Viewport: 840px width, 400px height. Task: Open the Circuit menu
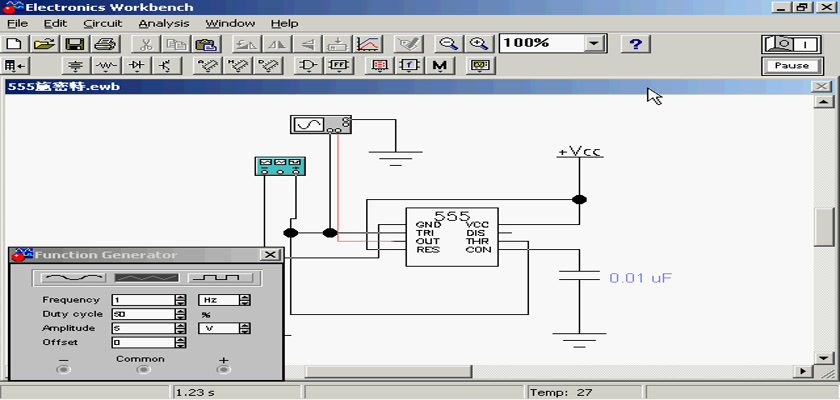[x=103, y=24]
